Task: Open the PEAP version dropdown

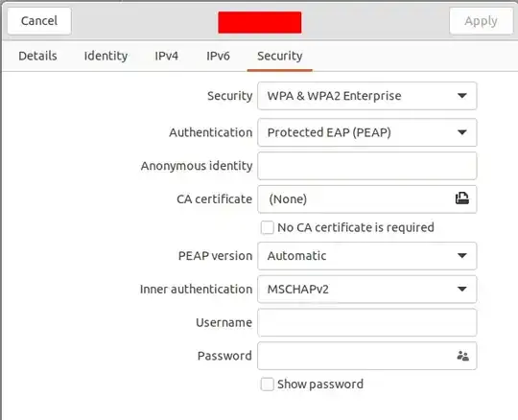Action: [x=367, y=256]
